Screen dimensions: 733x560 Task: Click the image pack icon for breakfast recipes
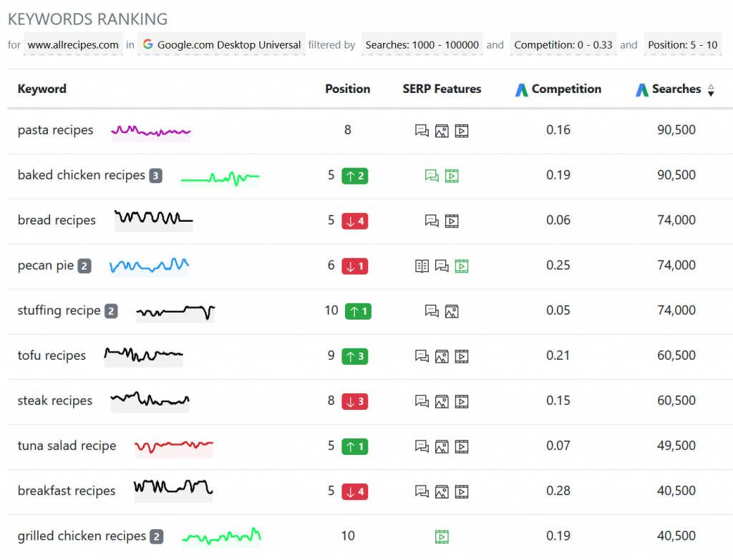(442, 492)
